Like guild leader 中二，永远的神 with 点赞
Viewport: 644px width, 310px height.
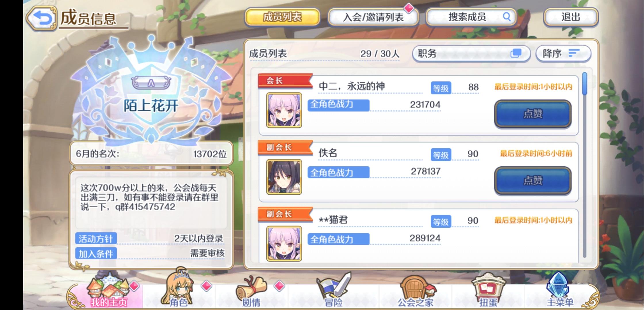533,114
